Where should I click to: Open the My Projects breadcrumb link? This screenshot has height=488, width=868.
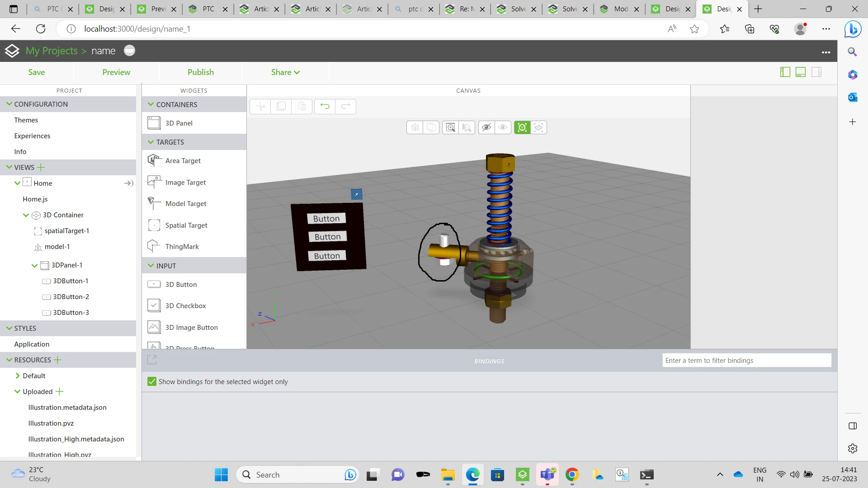click(52, 51)
